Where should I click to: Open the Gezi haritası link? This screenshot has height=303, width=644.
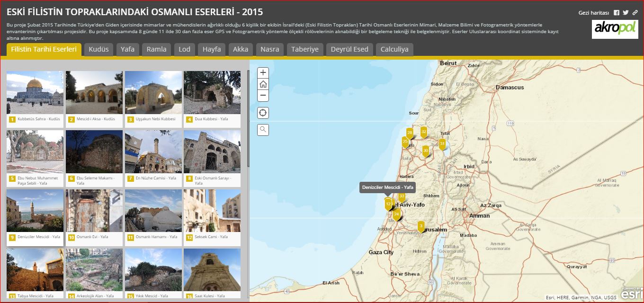[x=593, y=13]
